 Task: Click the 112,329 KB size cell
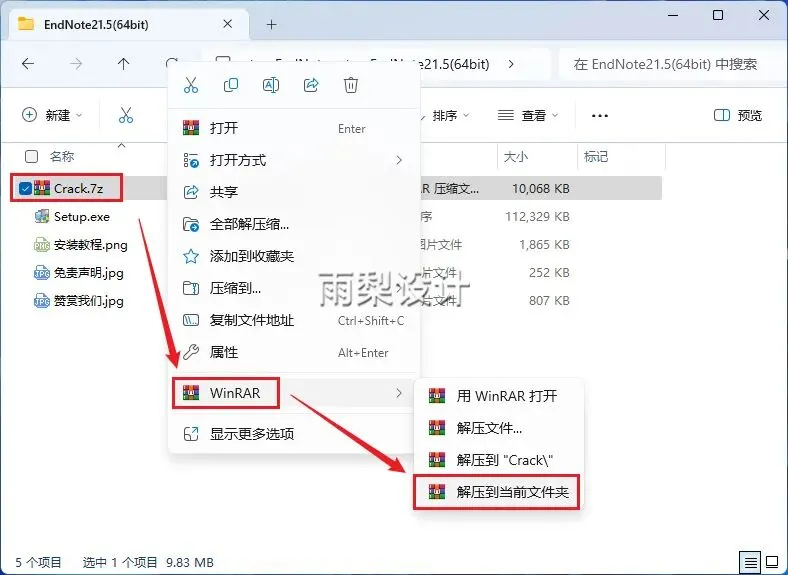537,217
